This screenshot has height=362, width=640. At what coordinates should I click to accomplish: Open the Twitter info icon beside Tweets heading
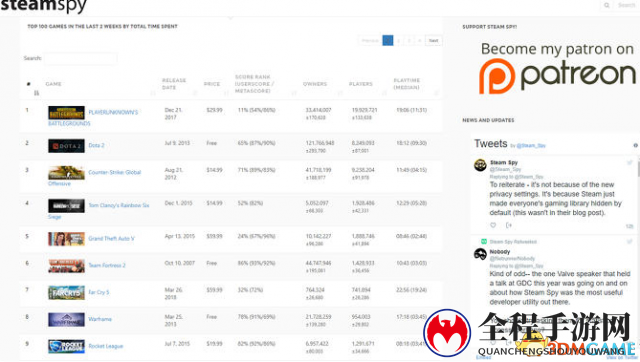[x=636, y=145]
